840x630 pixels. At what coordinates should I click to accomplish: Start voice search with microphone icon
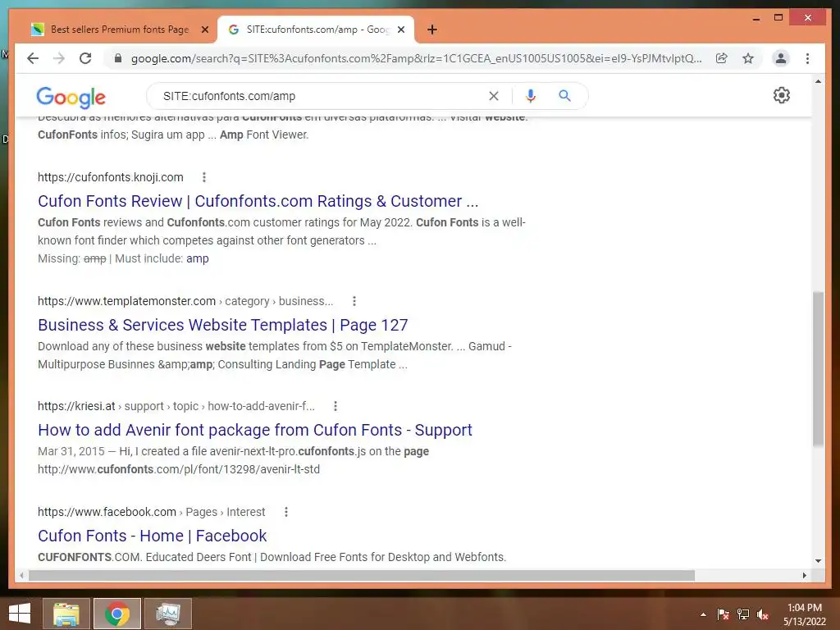point(531,96)
